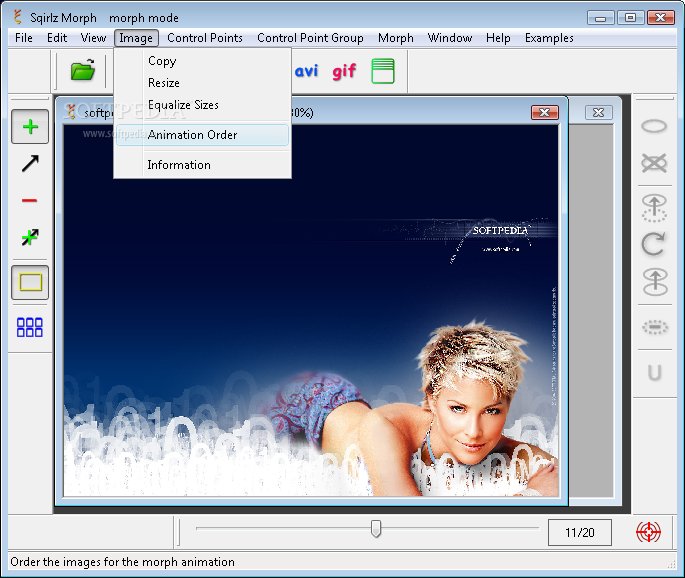This screenshot has height=578, width=685.
Task: Choose Equalize Sizes menu entry
Action: click(202, 105)
